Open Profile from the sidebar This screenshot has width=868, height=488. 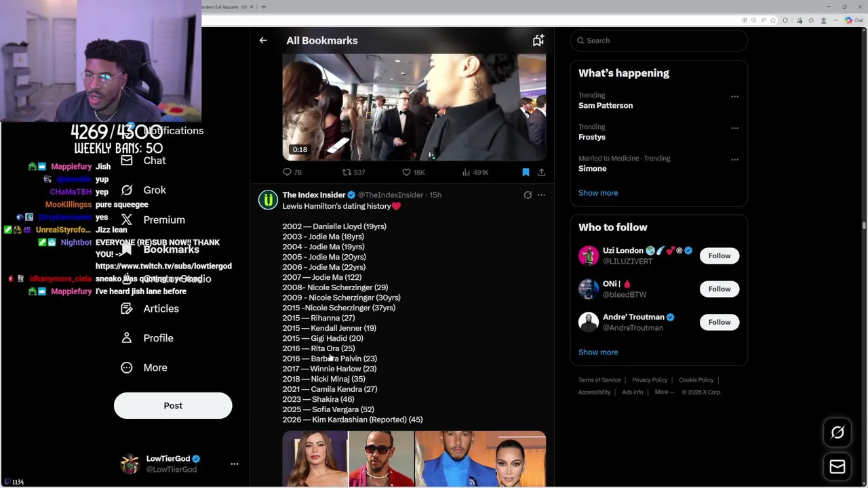click(147, 338)
